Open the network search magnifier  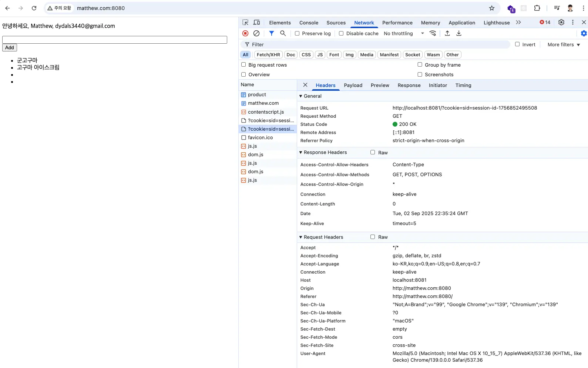[283, 33]
